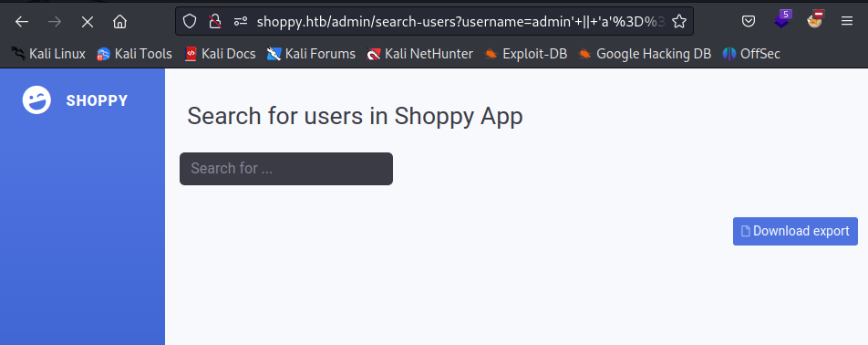
Task: Stop page loading with the X button
Action: tap(87, 22)
